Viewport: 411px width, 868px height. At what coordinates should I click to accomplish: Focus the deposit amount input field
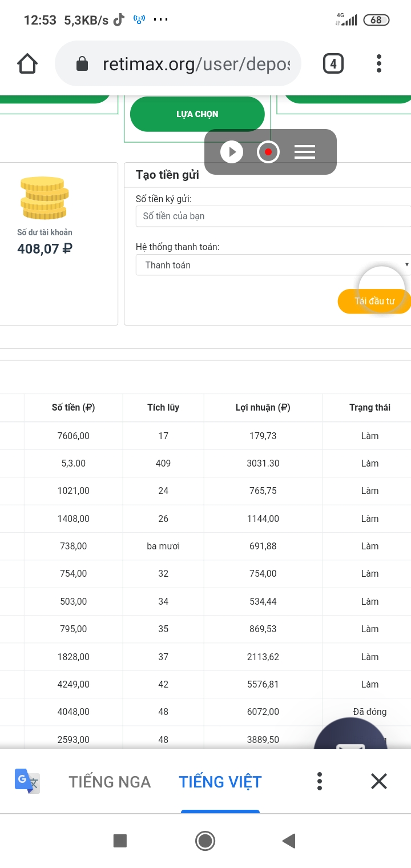point(273,216)
